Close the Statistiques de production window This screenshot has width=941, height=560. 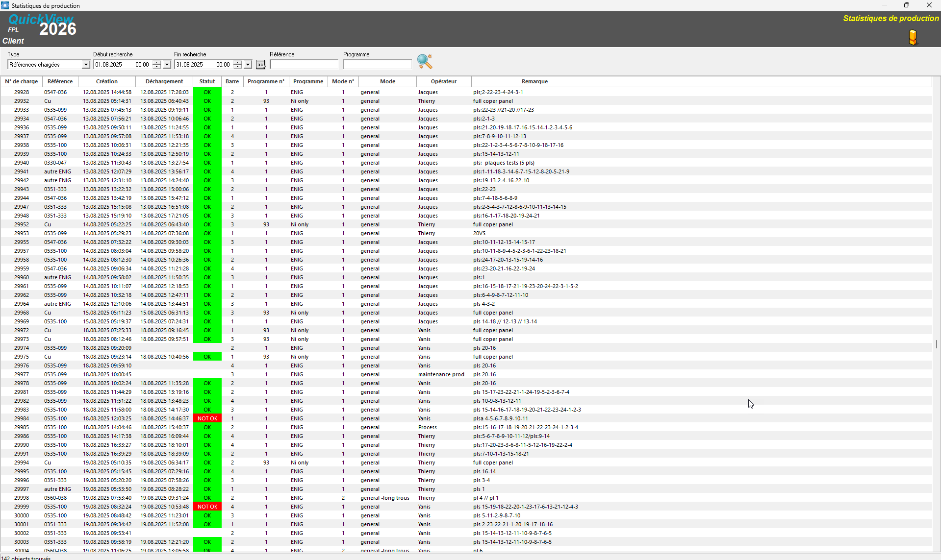click(x=929, y=5)
